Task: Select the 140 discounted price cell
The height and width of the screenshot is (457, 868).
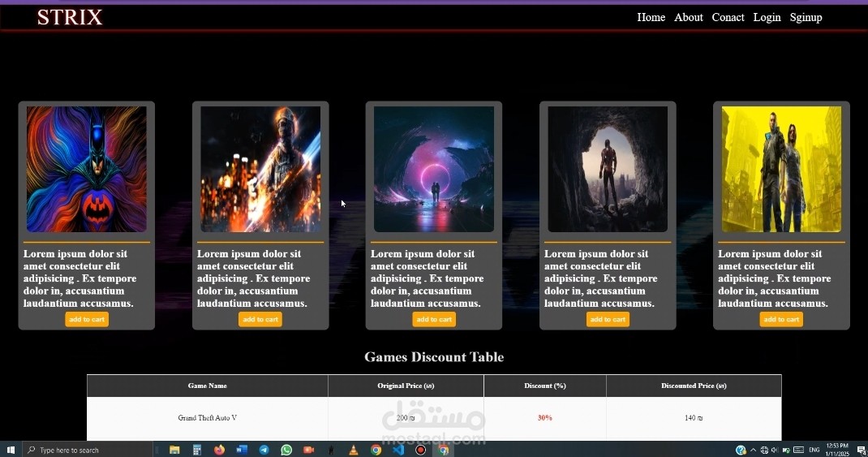Action: (x=694, y=418)
